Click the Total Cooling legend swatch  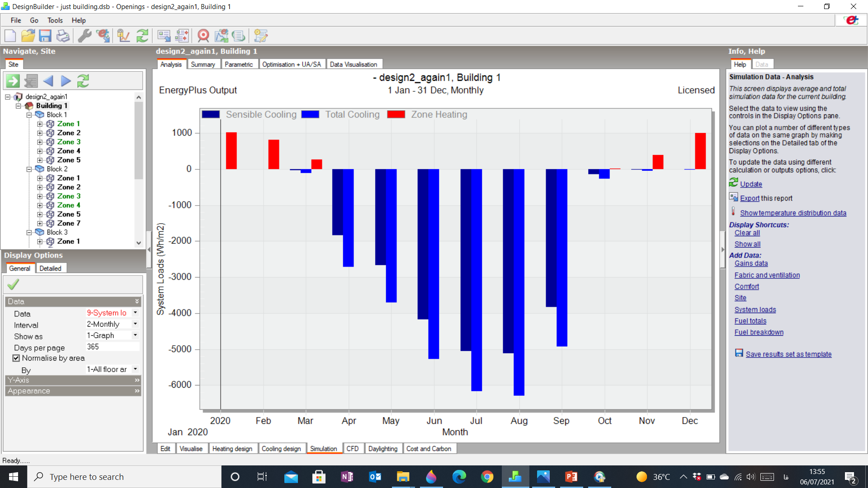tap(310, 114)
